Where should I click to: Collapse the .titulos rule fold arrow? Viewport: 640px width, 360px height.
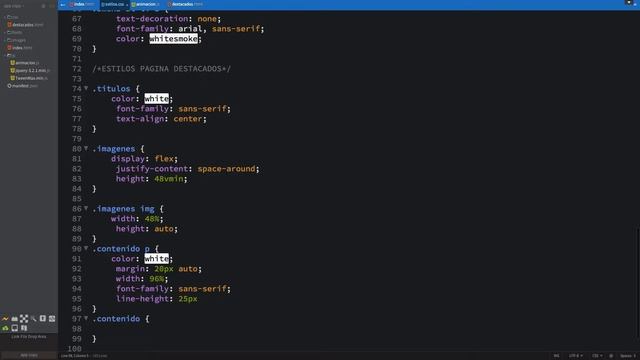86,88
